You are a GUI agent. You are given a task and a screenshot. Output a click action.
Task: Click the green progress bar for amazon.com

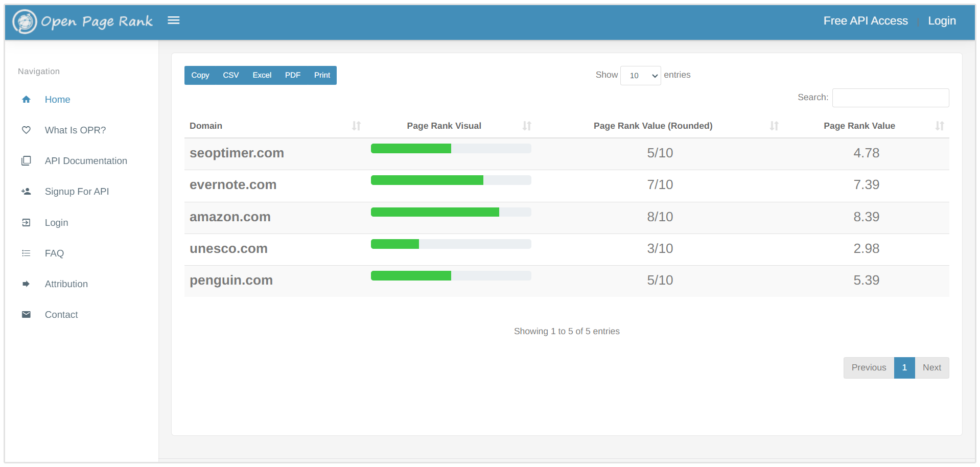(x=435, y=212)
